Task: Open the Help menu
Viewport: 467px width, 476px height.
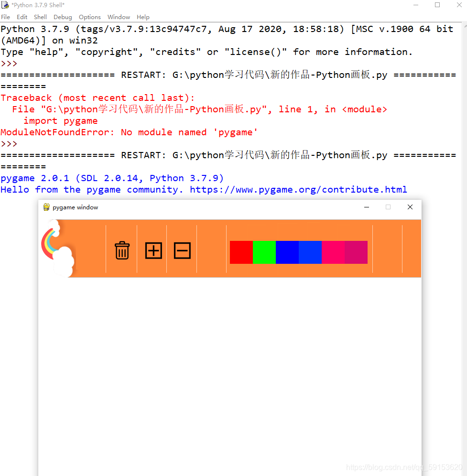Action: tap(142, 17)
